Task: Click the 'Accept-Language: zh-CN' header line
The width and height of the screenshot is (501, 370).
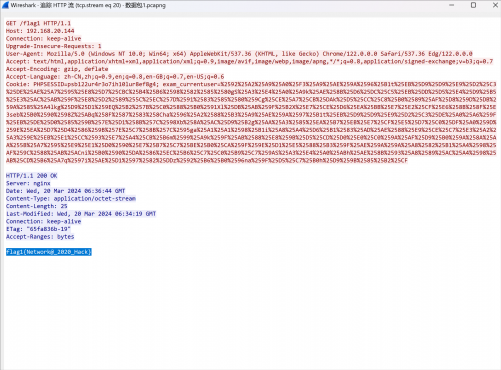Action: 115,77
